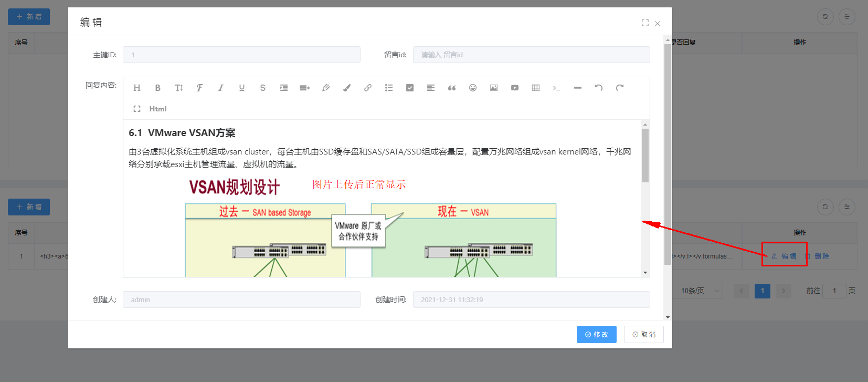This screenshot has width=868, height=382.
Task: Click the editor content vertical scrollbar thumb
Action: pyautogui.click(x=645, y=156)
